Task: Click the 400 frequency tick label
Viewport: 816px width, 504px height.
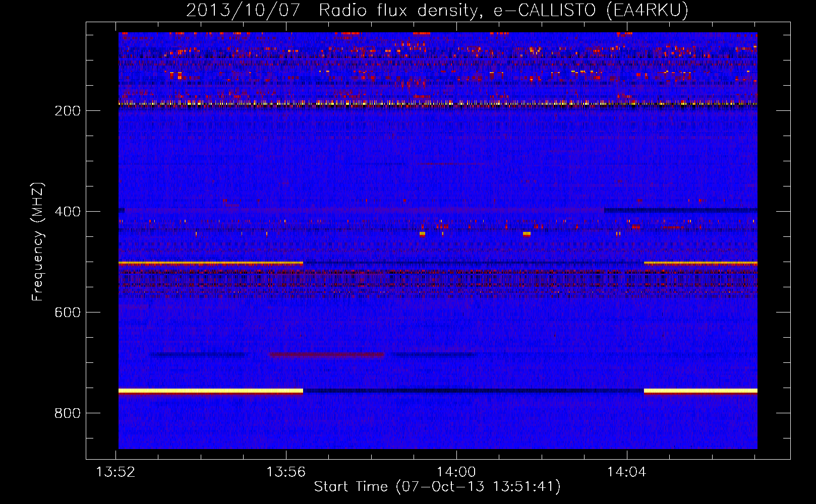Action: point(68,211)
